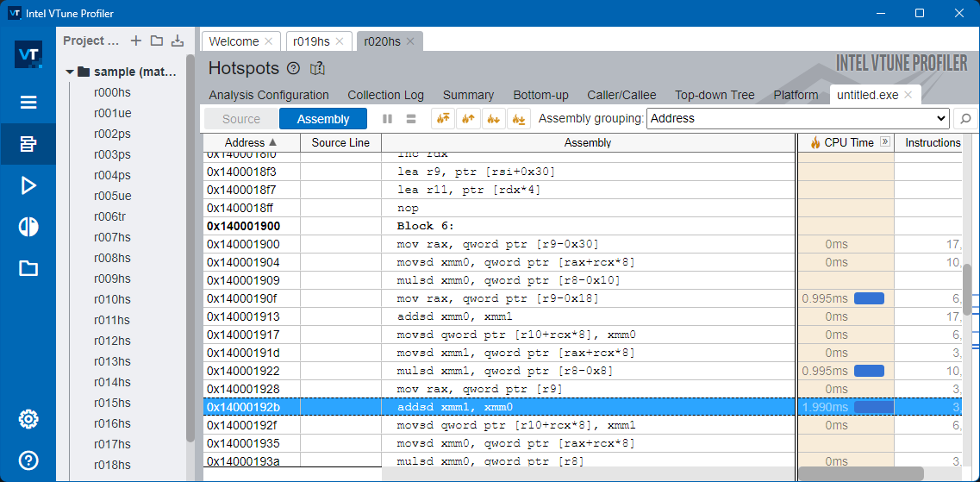980x482 pixels.
Task: Open result r010hs in project tree
Action: pyautogui.click(x=112, y=299)
